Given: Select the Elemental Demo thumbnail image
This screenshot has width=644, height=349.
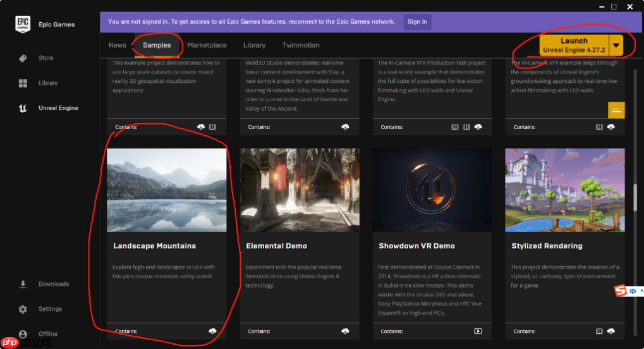Looking at the screenshot, I should 300,190.
